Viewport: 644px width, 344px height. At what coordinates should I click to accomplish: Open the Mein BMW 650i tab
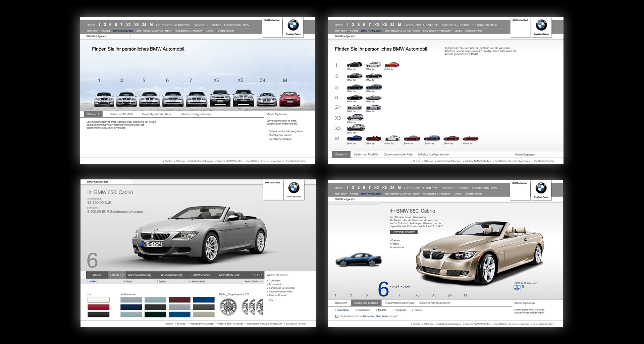[229, 275]
